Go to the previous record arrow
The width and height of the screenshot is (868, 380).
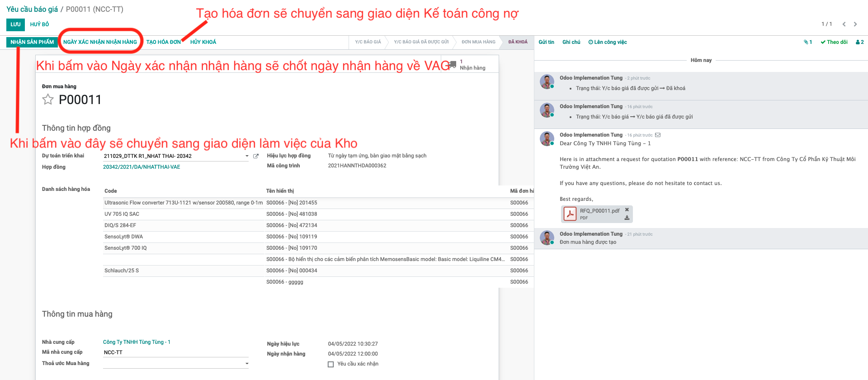pos(844,24)
